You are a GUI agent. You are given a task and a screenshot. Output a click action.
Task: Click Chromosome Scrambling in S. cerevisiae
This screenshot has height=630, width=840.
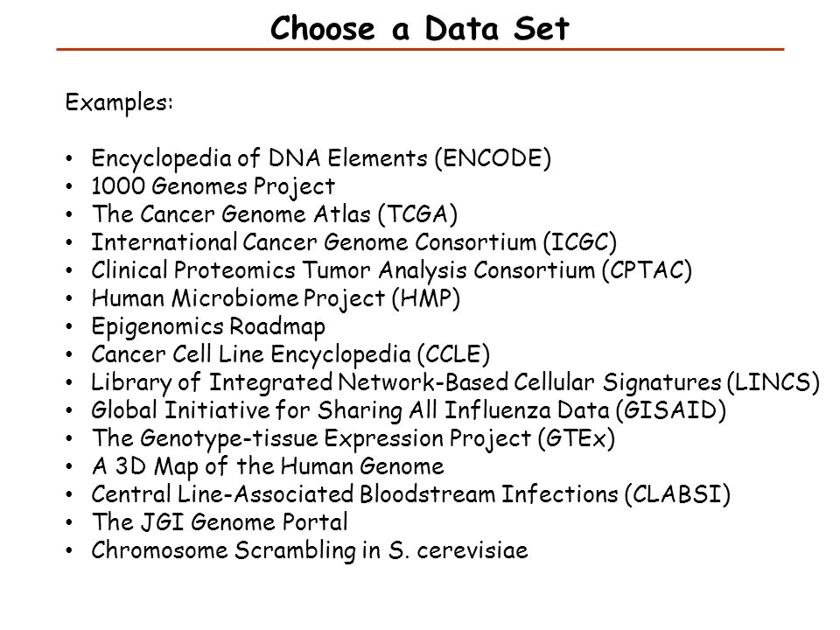tap(310, 550)
